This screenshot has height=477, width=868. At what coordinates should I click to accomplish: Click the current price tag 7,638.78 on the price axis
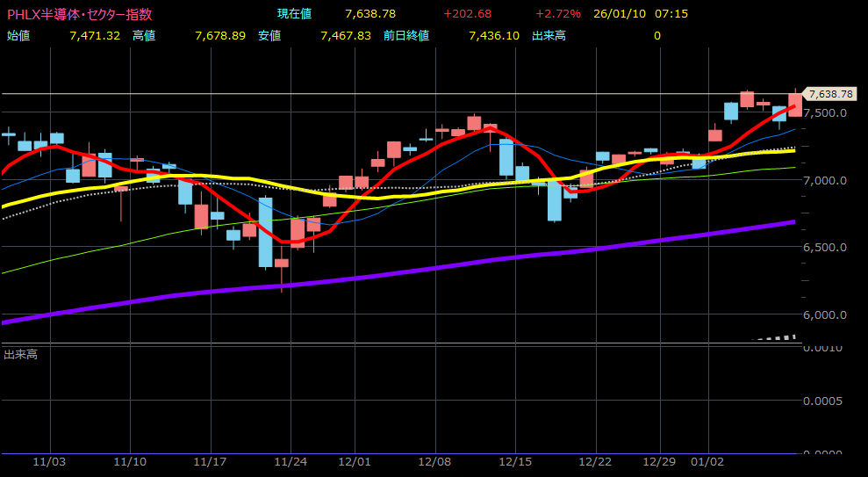(829, 93)
